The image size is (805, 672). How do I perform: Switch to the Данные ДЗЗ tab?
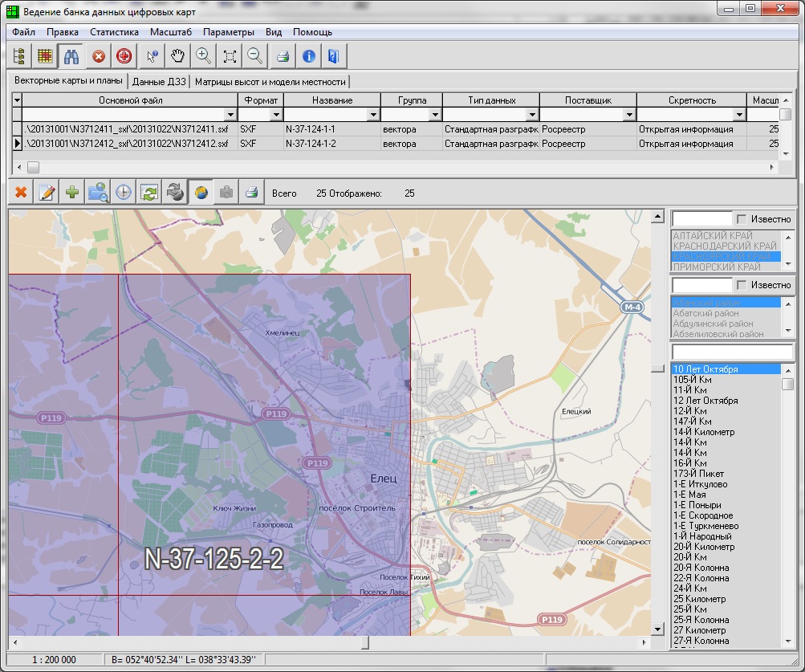click(x=159, y=81)
